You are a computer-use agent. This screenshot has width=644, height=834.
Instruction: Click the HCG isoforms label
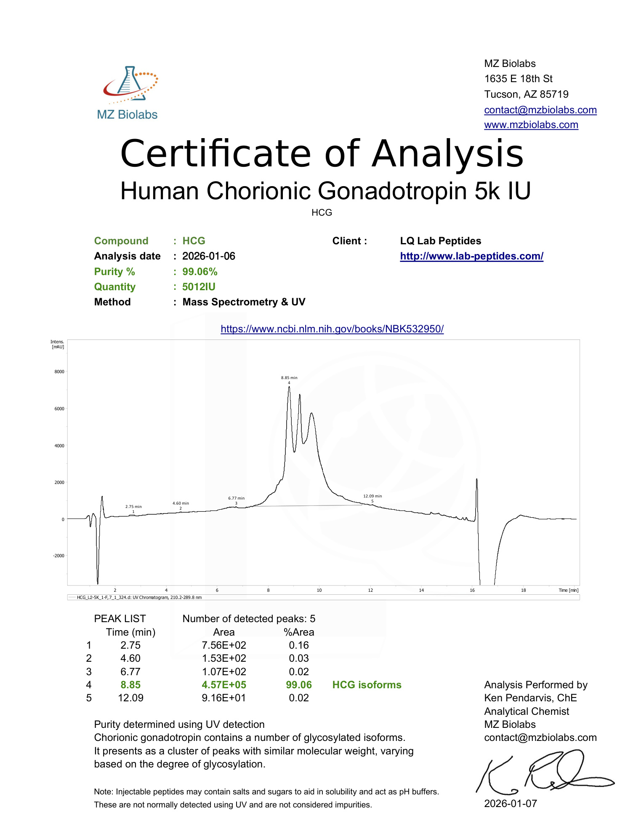[x=367, y=685]
